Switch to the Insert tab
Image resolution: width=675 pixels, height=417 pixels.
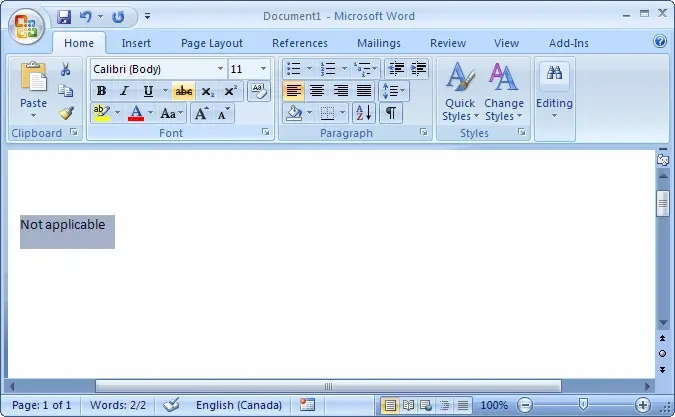pyautogui.click(x=136, y=43)
